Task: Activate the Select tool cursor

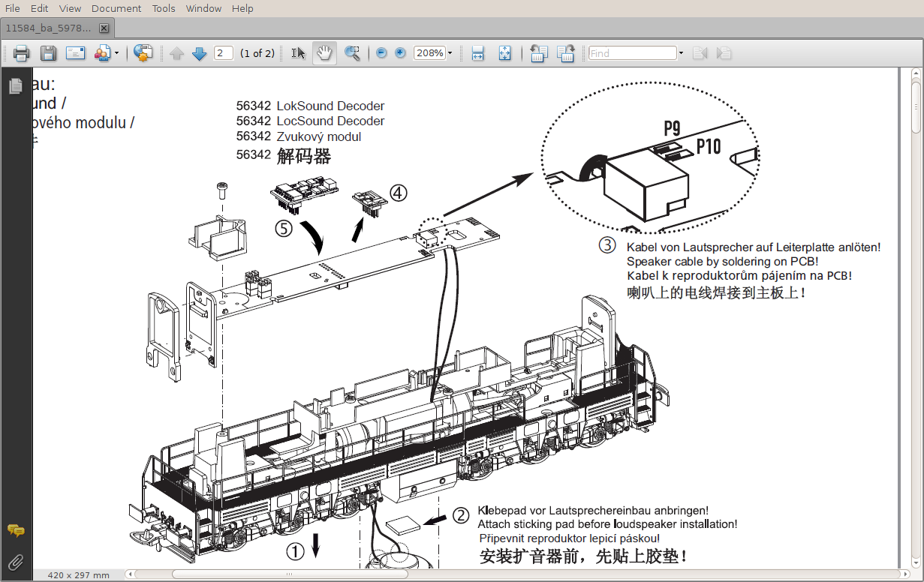Action: pyautogui.click(x=298, y=53)
